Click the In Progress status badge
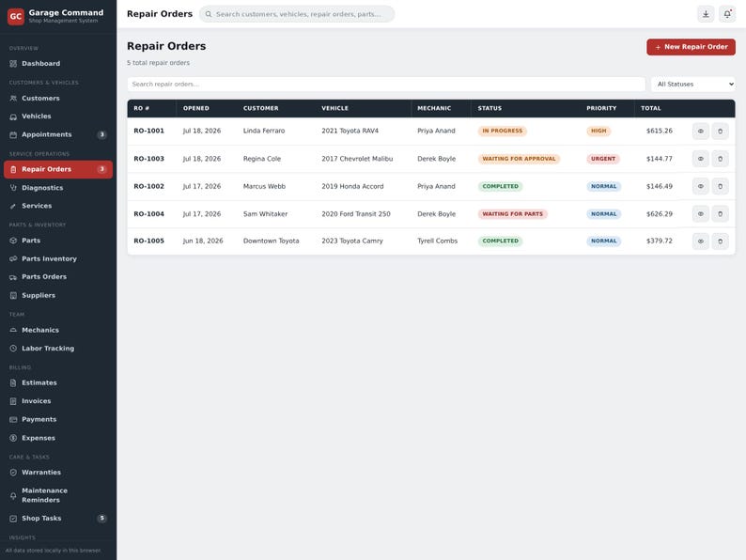 tap(503, 131)
